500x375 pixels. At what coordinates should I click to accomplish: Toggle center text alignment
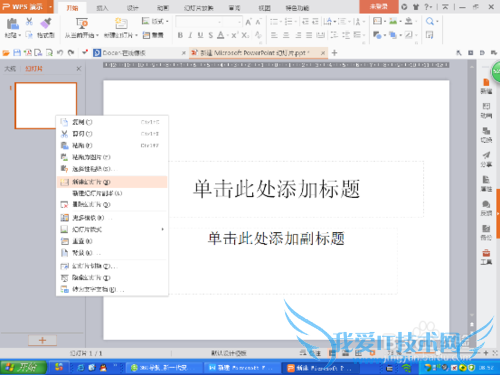click(x=286, y=35)
